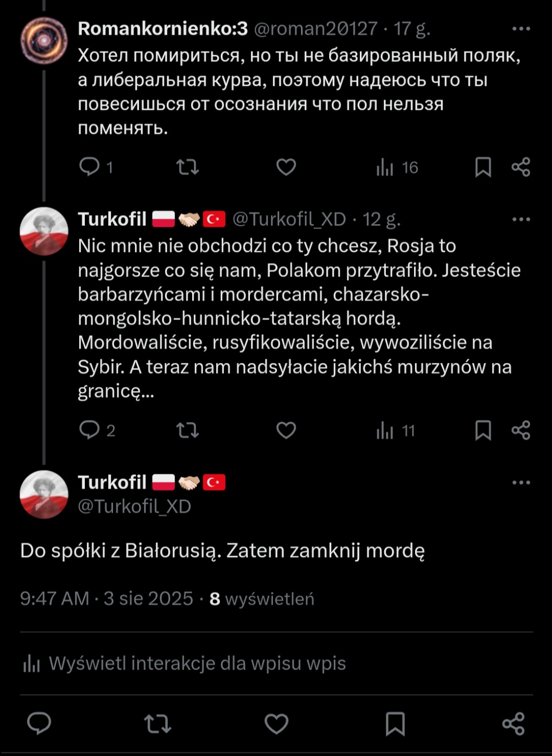Share Turkofil's 12 g. post

click(521, 431)
